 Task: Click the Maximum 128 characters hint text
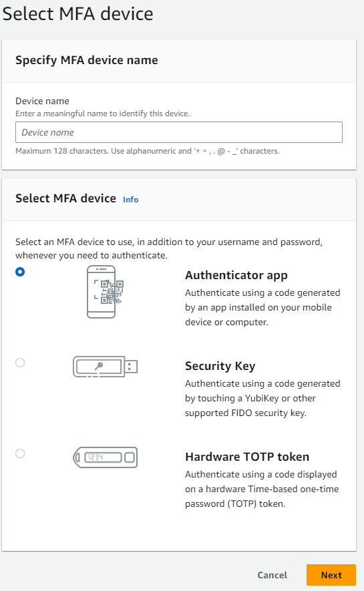[x=148, y=151]
